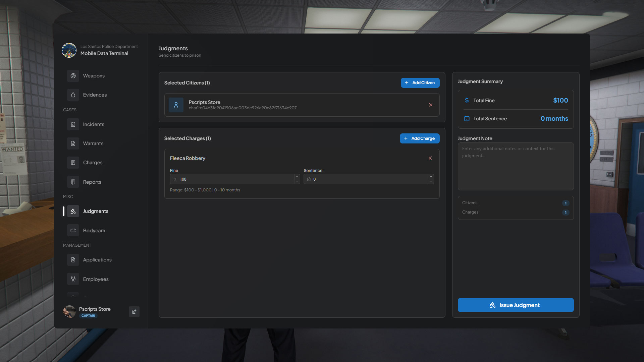The height and width of the screenshot is (362, 644).
Task: Navigate to Employees section
Action: [96, 279]
